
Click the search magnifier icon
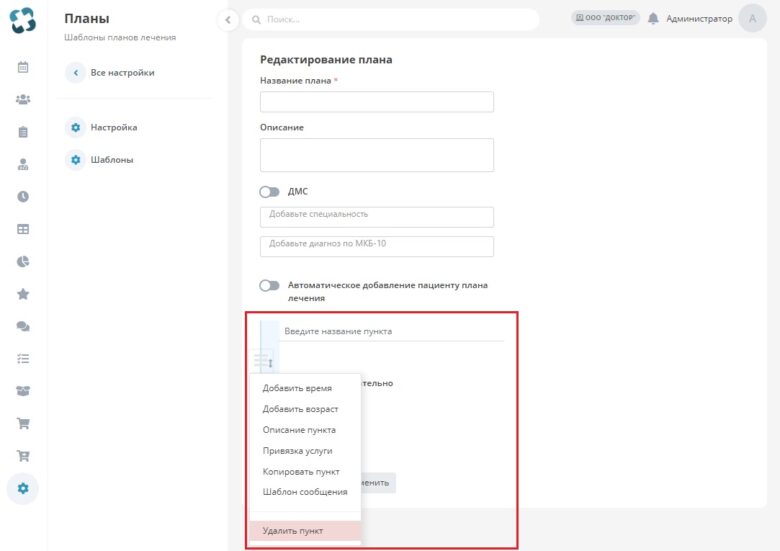[x=256, y=19]
